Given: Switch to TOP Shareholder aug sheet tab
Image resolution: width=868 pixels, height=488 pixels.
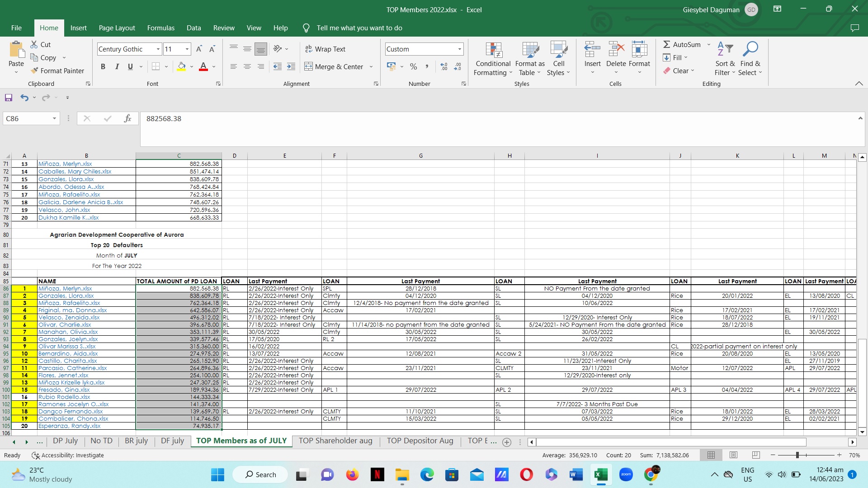Looking at the screenshot, I should click(x=335, y=441).
